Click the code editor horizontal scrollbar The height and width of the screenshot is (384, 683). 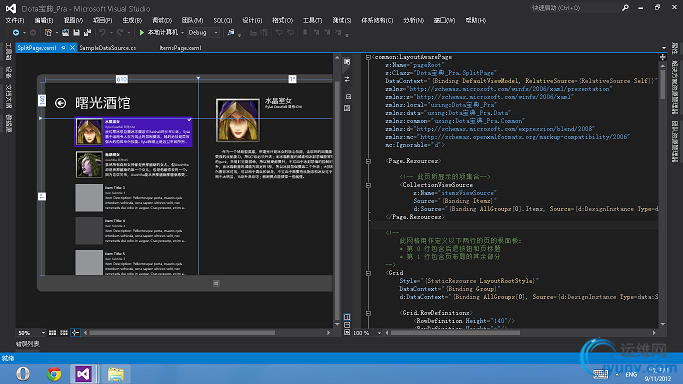pos(455,333)
